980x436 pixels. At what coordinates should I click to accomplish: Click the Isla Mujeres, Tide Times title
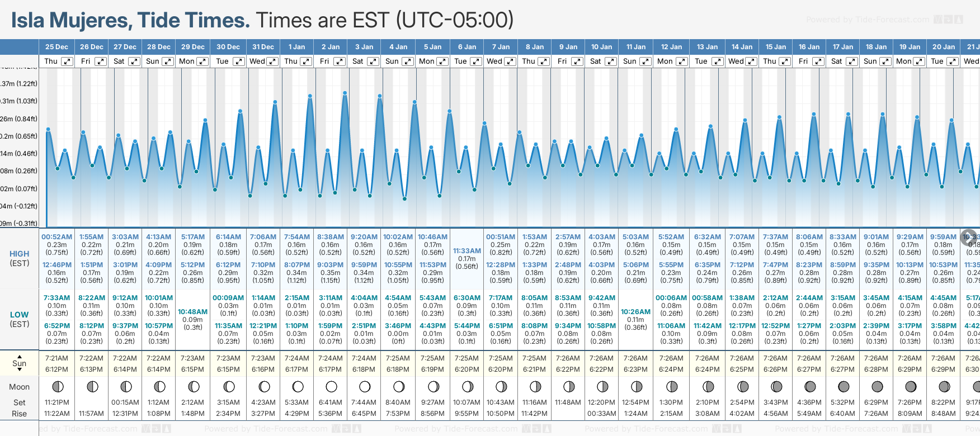130,20
